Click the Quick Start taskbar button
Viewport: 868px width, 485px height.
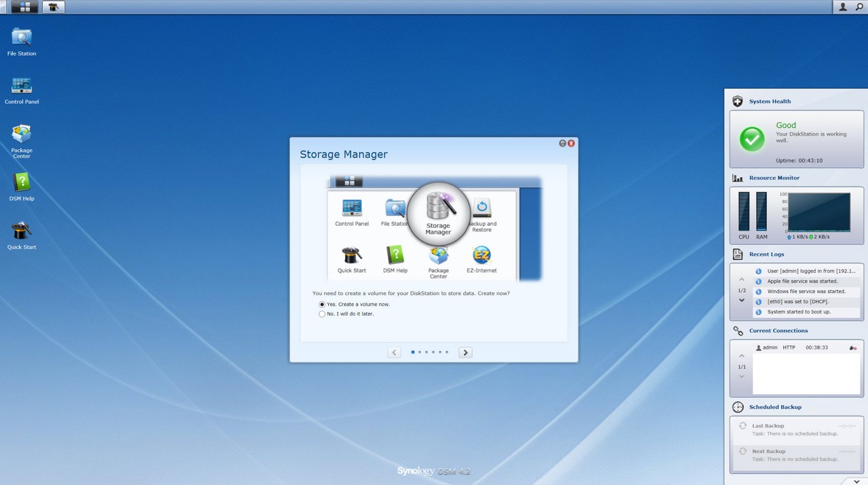[54, 7]
